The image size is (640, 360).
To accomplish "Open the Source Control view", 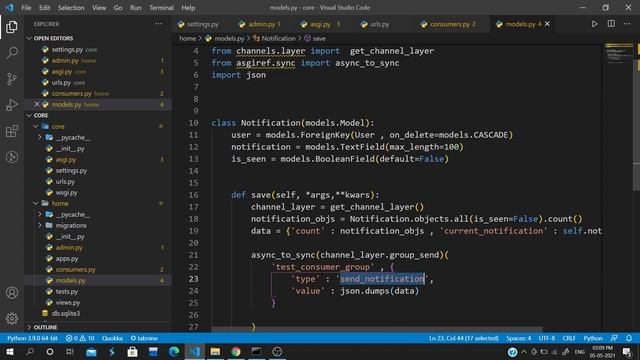I will click(12, 79).
